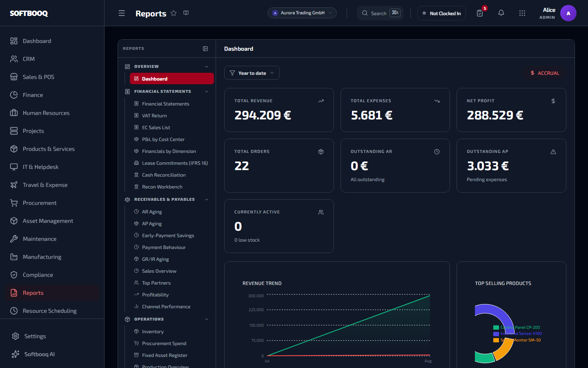Open the Year to date filter dropdown
The height and width of the screenshot is (368, 588).
252,73
